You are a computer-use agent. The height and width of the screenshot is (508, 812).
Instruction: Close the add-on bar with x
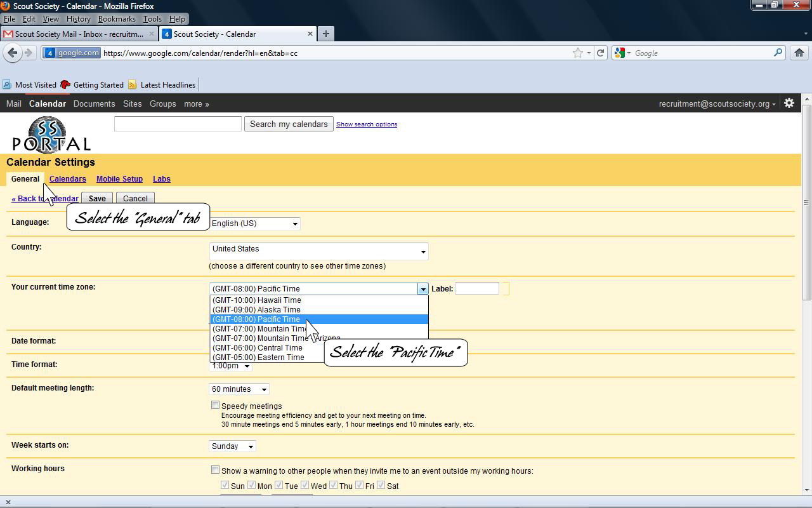pos(8,502)
